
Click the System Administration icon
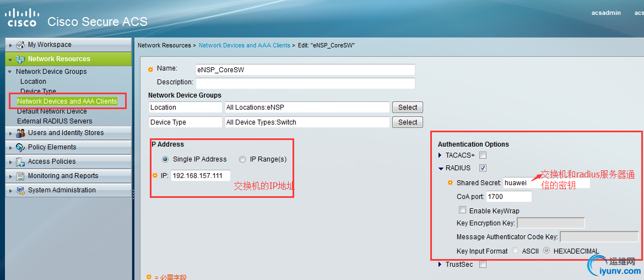pyautogui.click(x=20, y=190)
